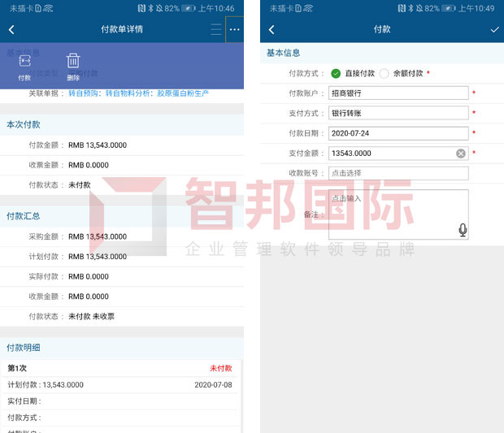The image size is (504, 433).
Task: Tap the 付款 payment icon in the menu
Action: coord(24,65)
